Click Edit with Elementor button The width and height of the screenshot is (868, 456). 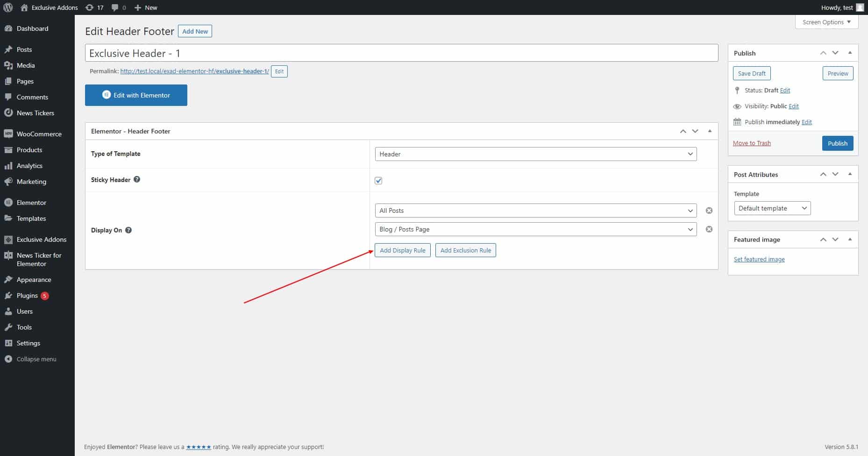click(136, 95)
